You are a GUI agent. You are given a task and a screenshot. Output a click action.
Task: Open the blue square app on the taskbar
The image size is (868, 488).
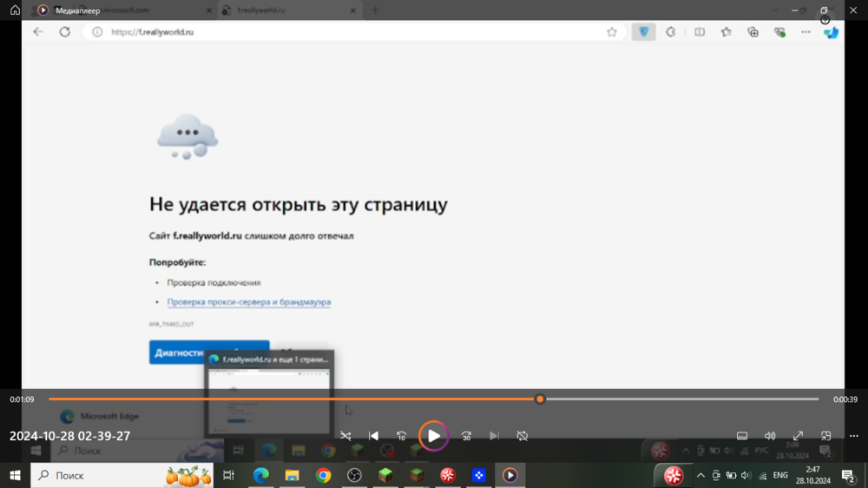[x=479, y=475]
